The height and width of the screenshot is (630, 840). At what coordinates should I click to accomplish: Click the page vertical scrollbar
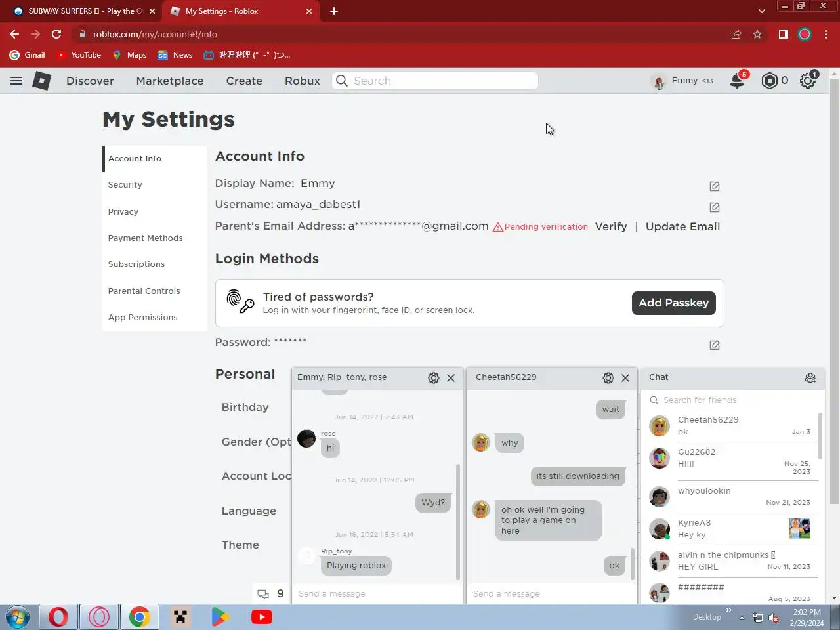[834, 292]
